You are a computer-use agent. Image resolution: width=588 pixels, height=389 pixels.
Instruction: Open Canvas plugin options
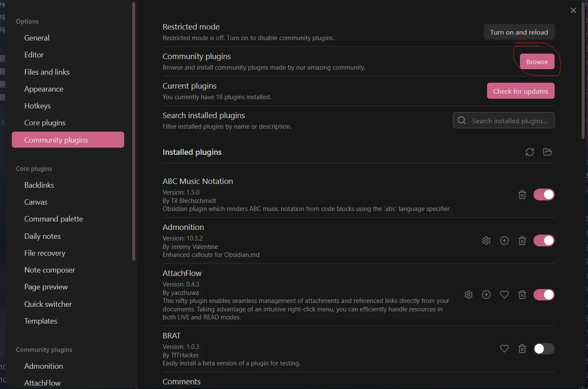pos(68,202)
